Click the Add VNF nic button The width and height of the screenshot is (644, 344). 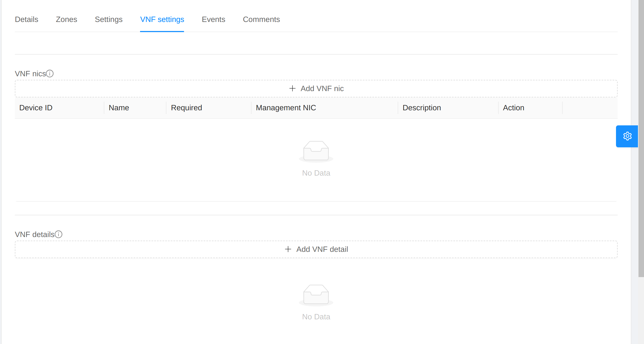point(316,88)
